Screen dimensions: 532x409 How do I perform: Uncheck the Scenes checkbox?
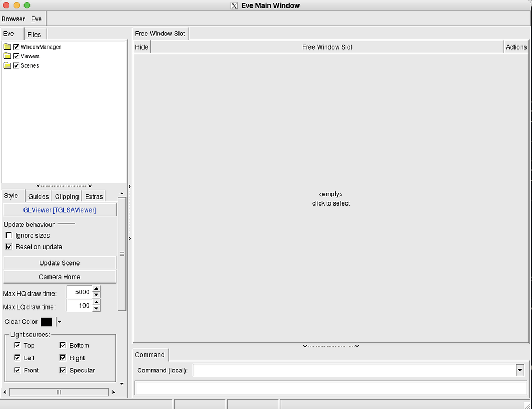tap(16, 65)
